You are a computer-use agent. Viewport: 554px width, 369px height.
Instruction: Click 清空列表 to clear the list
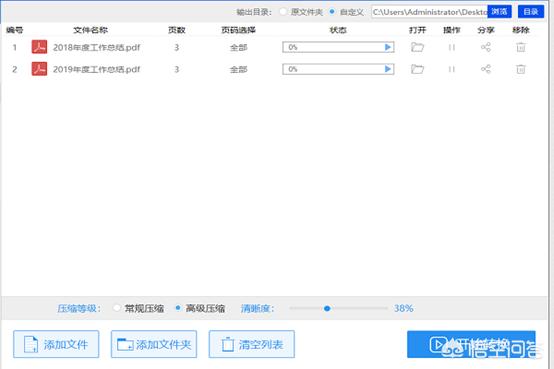[x=252, y=344]
